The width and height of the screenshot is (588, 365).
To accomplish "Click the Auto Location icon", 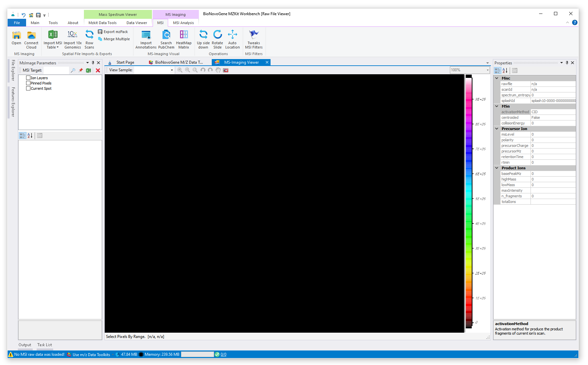I will click(x=232, y=35).
